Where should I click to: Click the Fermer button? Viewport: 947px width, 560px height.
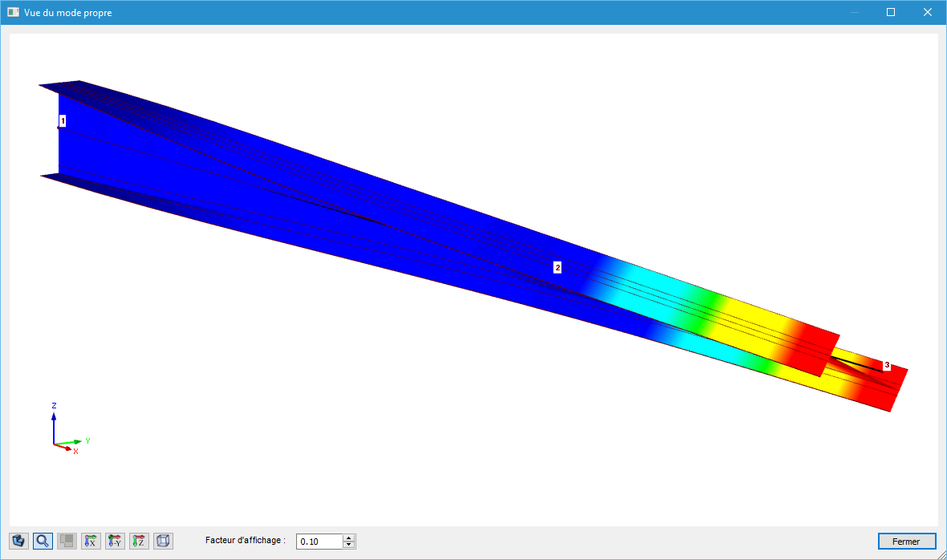(907, 542)
